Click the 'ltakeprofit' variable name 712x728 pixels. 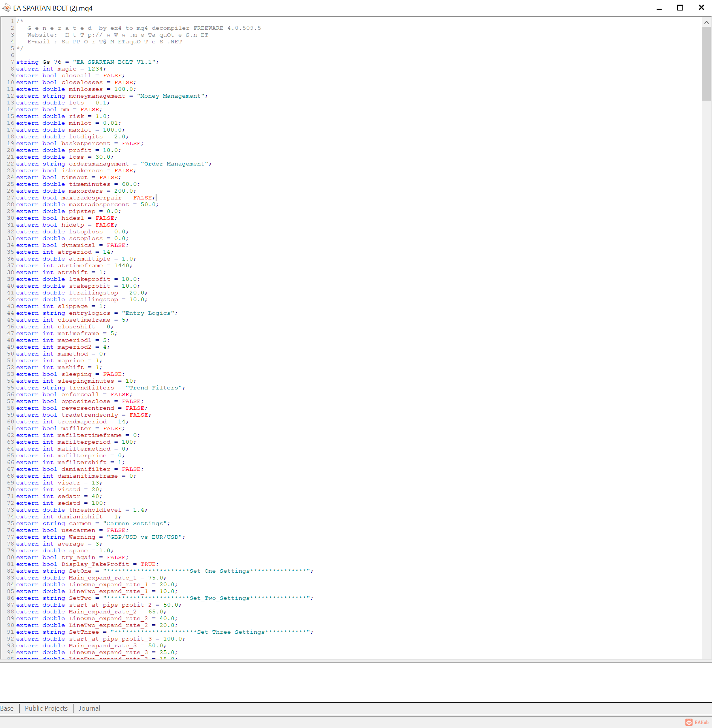pyautogui.click(x=90, y=279)
